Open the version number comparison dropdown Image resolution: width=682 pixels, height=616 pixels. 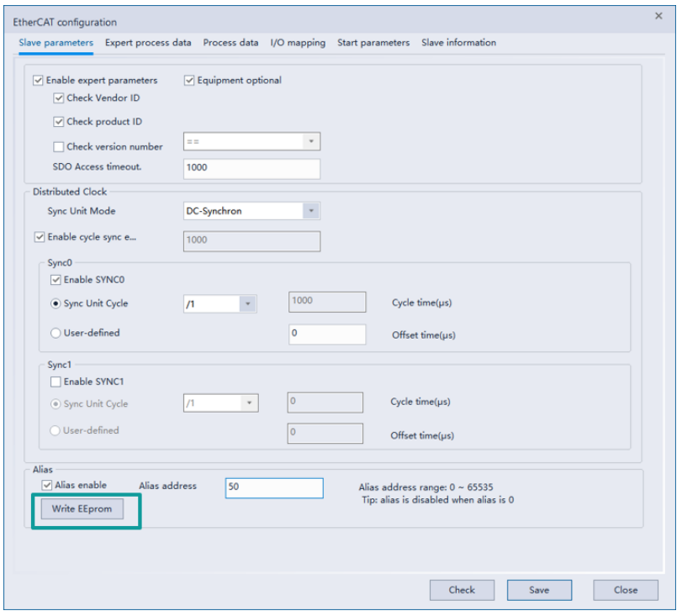click(x=311, y=142)
